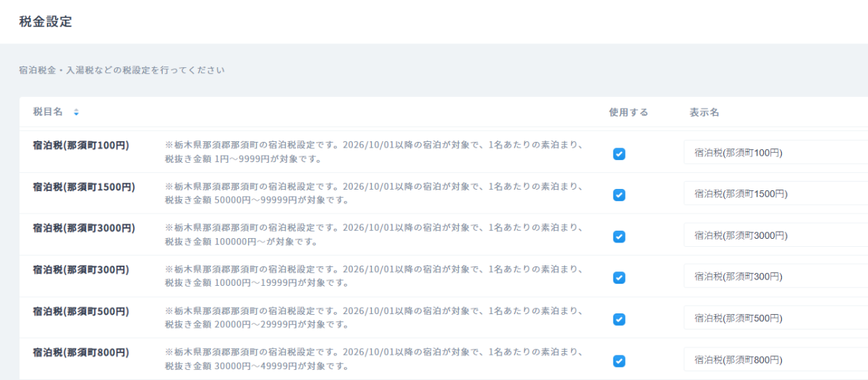Click the 宿泊税(那須町300円) 表示名 text box
Image resolution: width=868 pixels, height=380 pixels.
pyautogui.click(x=774, y=277)
